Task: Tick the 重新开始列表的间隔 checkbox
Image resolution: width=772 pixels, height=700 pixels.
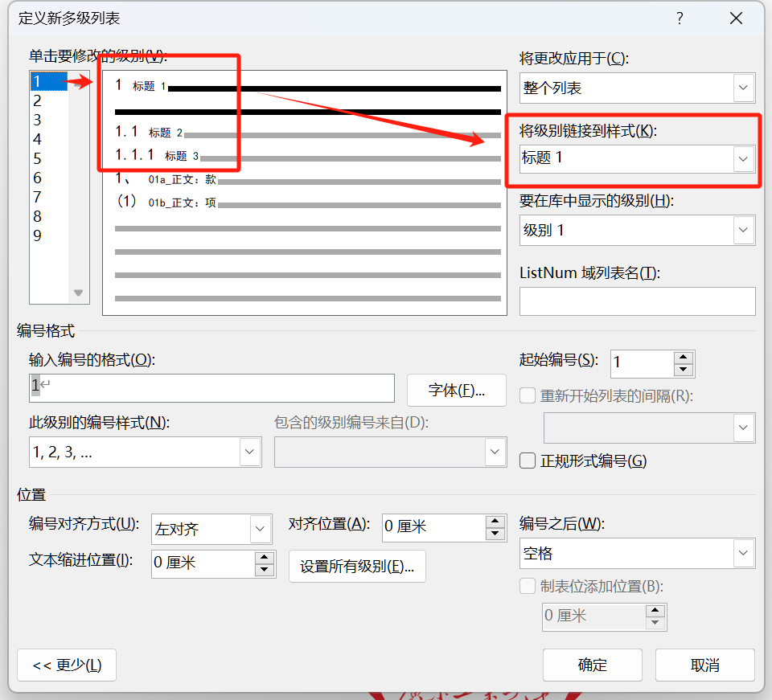Action: (x=528, y=395)
